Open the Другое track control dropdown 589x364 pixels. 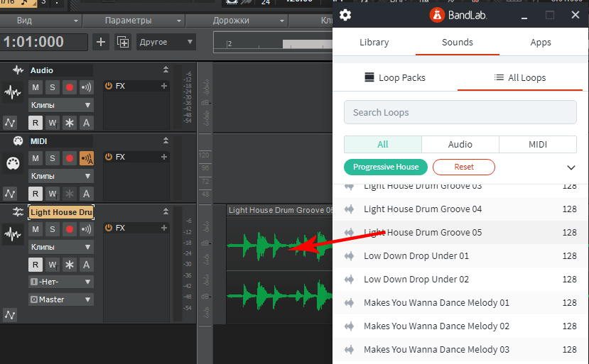pos(166,42)
